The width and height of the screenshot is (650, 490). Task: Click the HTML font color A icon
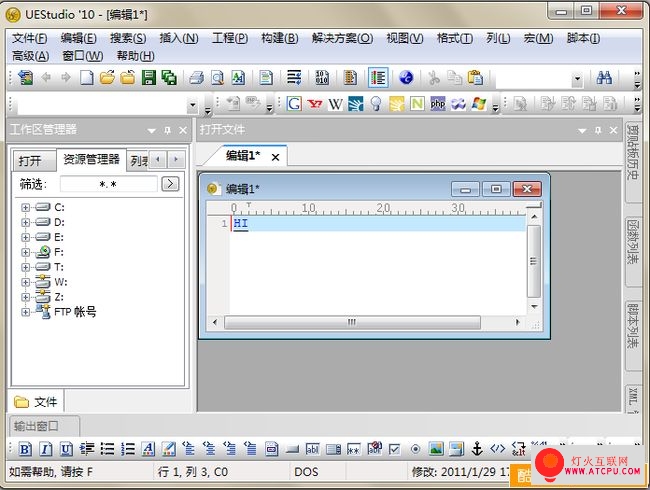click(148, 449)
